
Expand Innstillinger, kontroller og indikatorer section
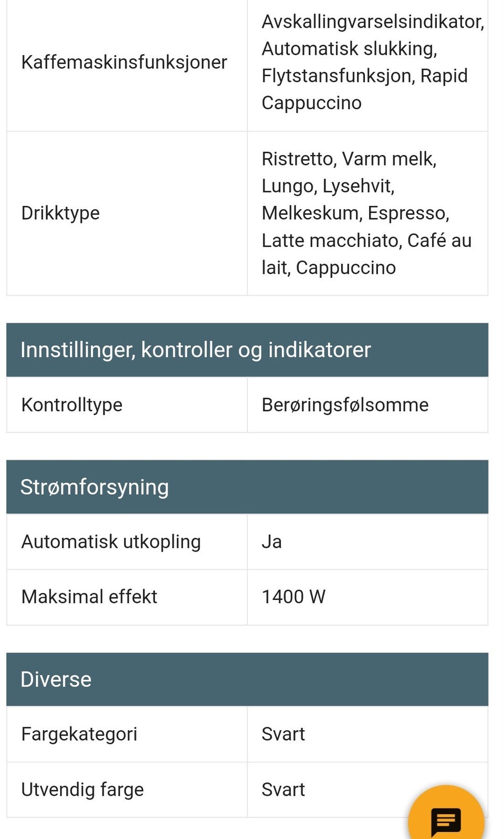[x=195, y=349]
